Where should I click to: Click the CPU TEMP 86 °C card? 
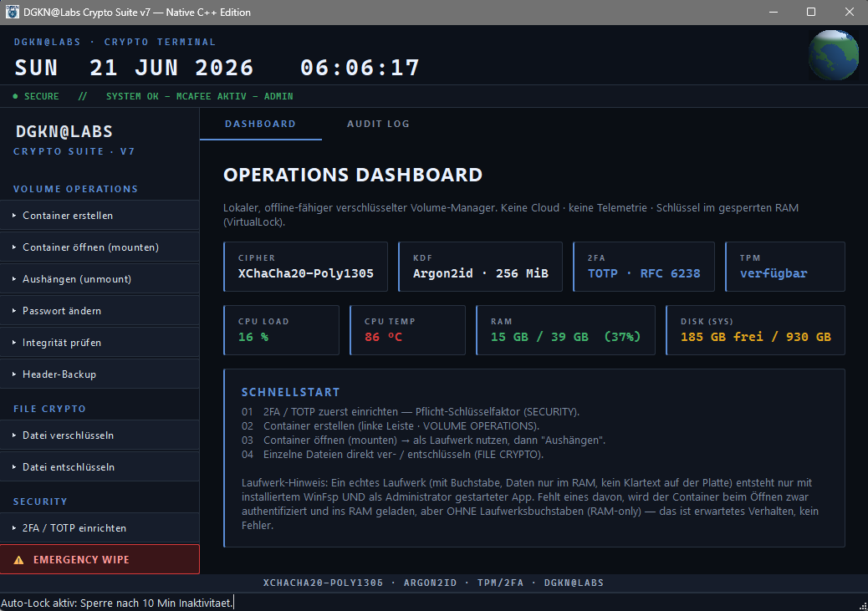click(x=407, y=330)
